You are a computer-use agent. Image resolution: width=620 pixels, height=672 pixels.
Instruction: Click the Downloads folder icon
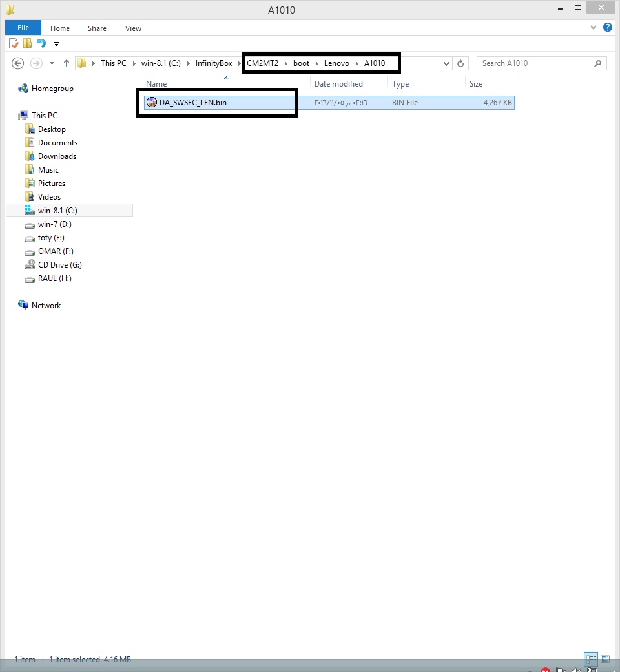30,156
